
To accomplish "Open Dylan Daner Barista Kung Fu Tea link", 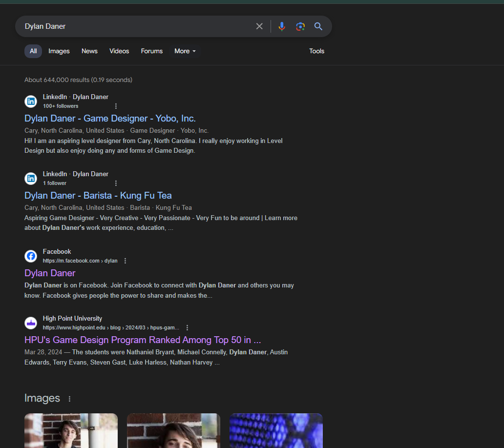I will tap(98, 196).
